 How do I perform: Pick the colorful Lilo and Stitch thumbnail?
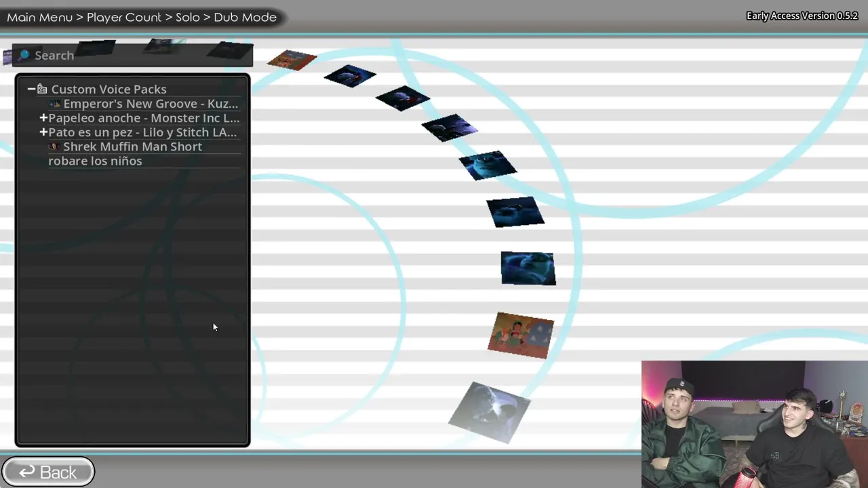[x=521, y=335]
